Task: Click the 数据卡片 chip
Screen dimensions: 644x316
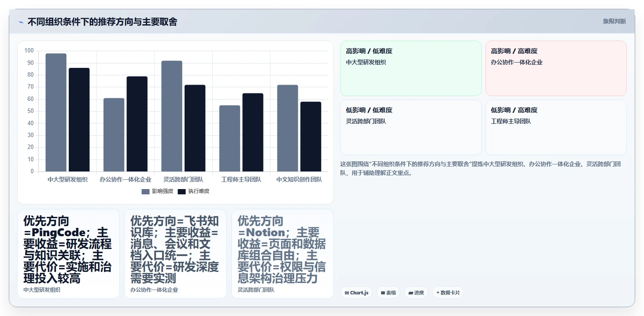Action: pos(448,293)
